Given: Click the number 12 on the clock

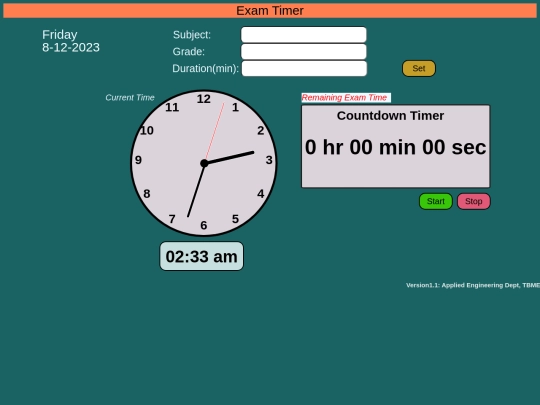Looking at the screenshot, I should [204, 99].
